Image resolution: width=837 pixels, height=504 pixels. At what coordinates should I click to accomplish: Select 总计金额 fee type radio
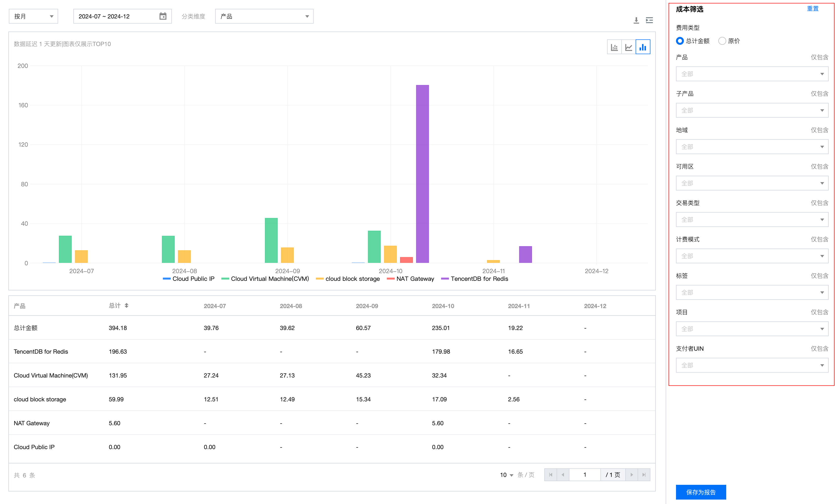(680, 41)
